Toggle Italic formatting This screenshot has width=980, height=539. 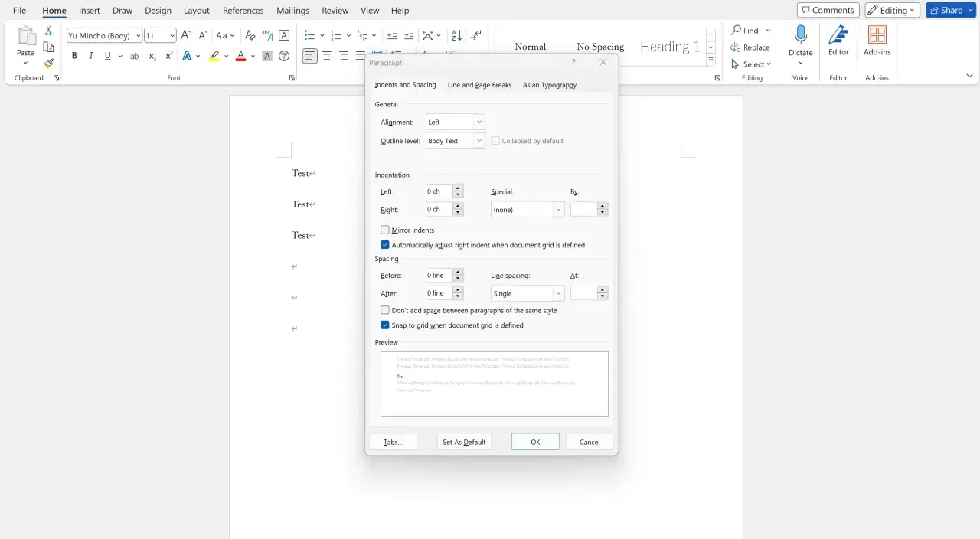point(91,56)
